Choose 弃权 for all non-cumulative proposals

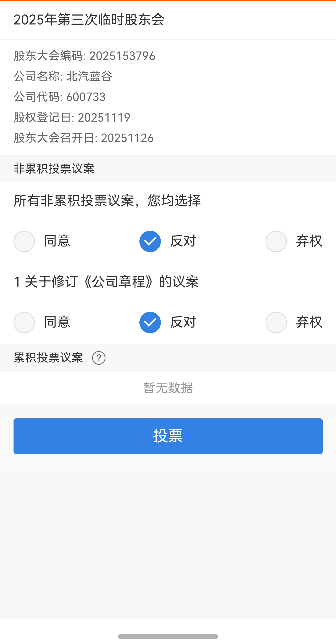tap(276, 241)
